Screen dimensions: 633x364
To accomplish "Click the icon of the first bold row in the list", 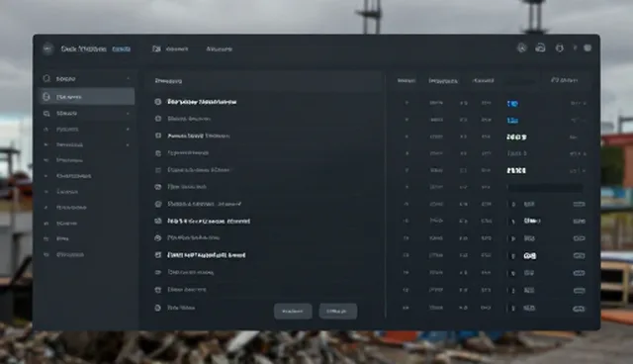I will point(158,102).
